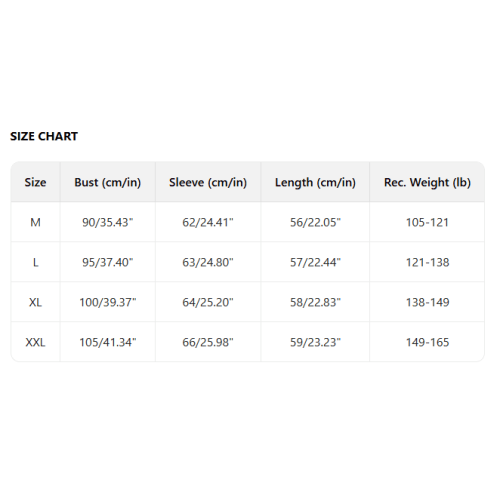500x500 pixels.
Task: Click the 56/22.05" length cell
Action: [x=315, y=222]
